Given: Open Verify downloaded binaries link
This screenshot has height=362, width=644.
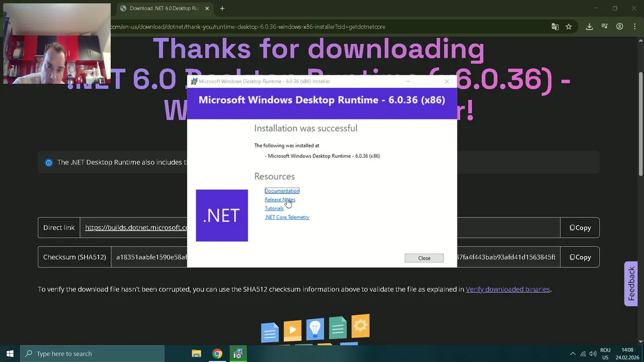Looking at the screenshot, I should click(508, 289).
